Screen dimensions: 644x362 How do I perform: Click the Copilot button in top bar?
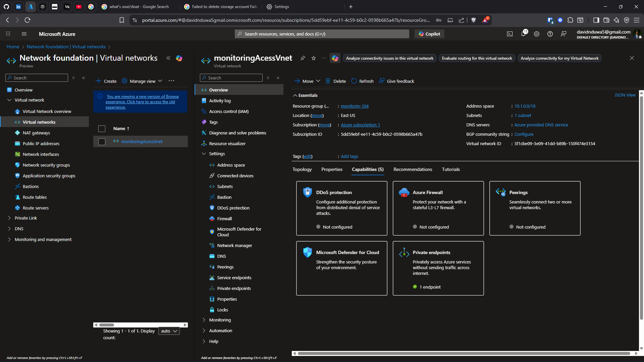click(x=429, y=34)
